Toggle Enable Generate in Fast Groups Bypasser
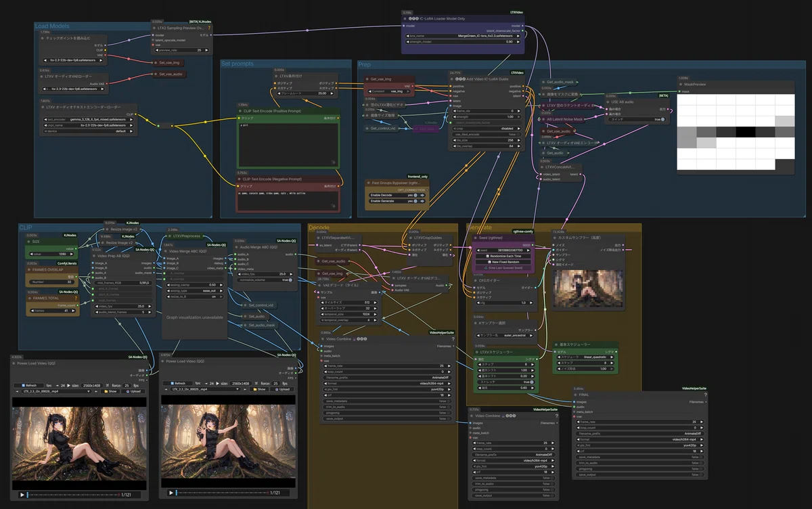This screenshot has width=812, height=509. pyautogui.click(x=398, y=201)
